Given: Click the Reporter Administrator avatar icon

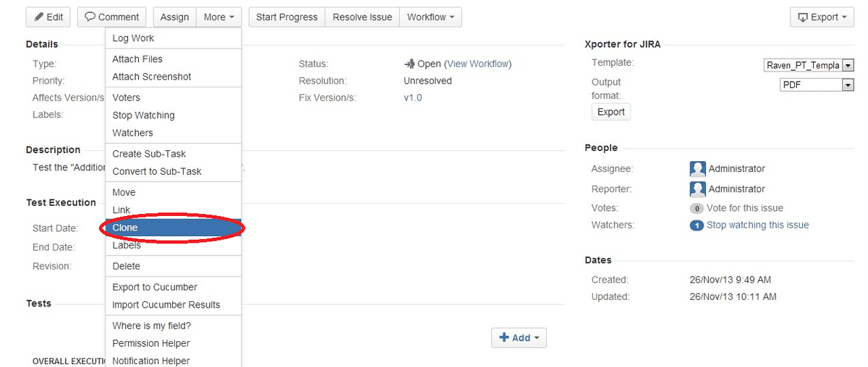Looking at the screenshot, I should tap(697, 189).
